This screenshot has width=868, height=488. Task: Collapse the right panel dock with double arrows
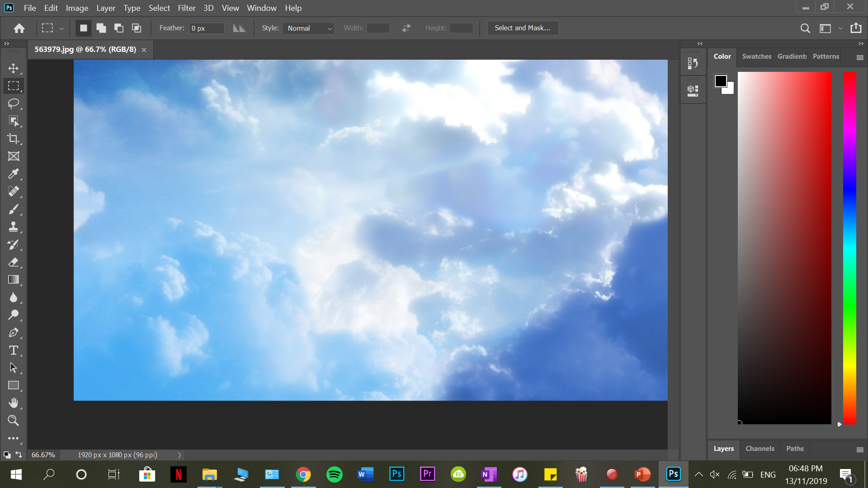700,43
